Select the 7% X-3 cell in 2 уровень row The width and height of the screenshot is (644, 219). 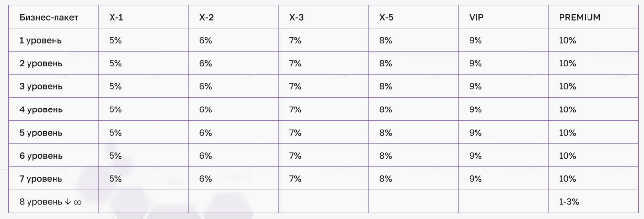(295, 64)
